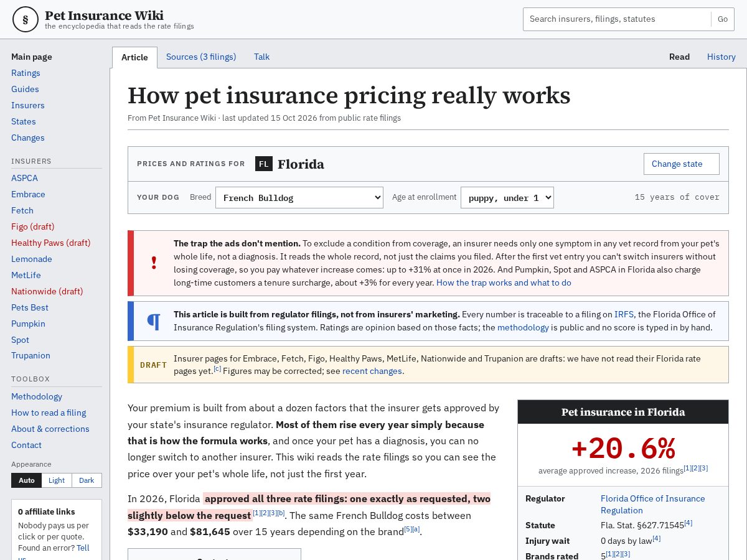Open the Fetch insurer page
Viewport: 747px width, 560px height.
click(22, 210)
